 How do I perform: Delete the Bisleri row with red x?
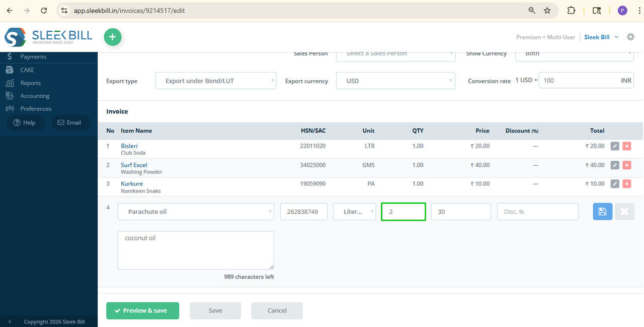[626, 146]
